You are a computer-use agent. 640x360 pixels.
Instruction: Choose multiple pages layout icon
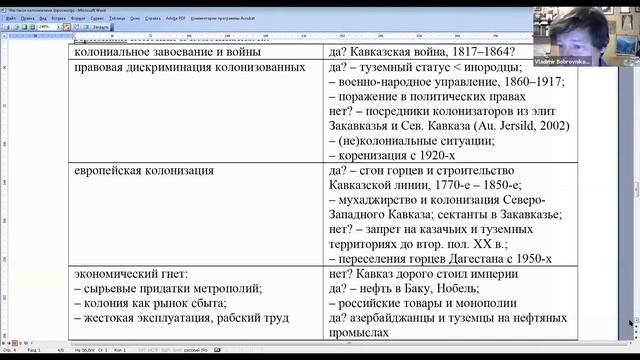click(32, 27)
